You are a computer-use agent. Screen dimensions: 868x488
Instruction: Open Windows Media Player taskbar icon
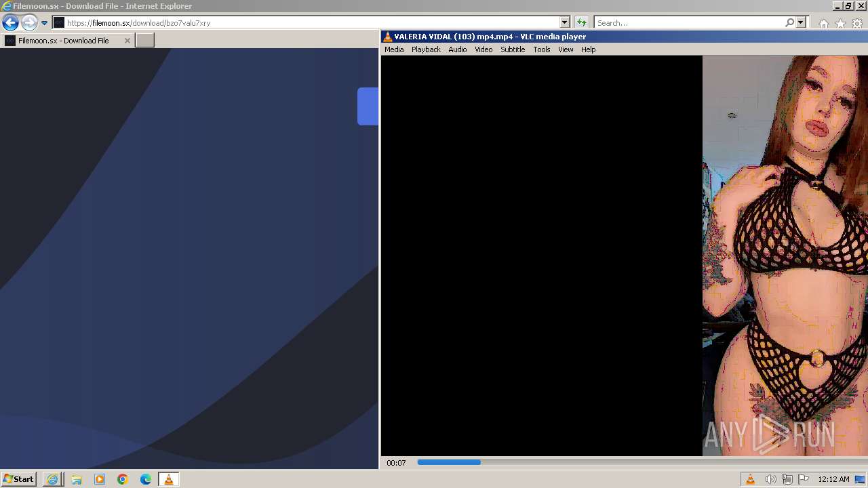click(100, 479)
